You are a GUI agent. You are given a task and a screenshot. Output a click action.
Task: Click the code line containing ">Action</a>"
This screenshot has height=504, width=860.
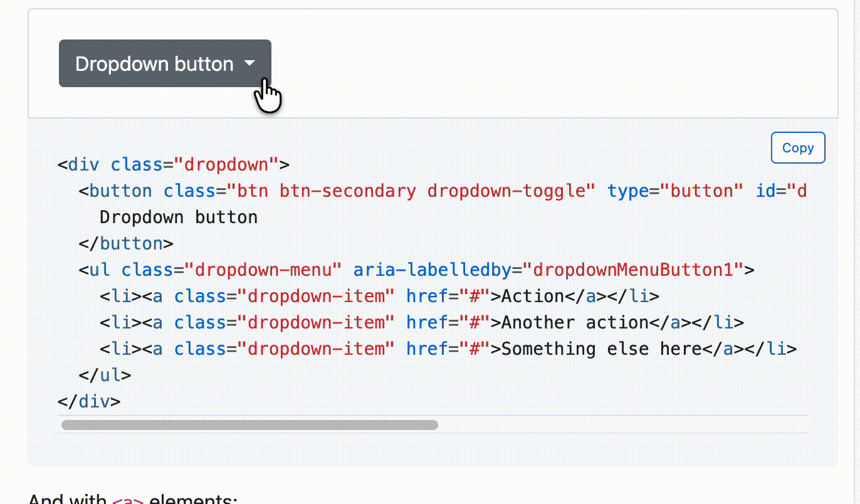[379, 297]
